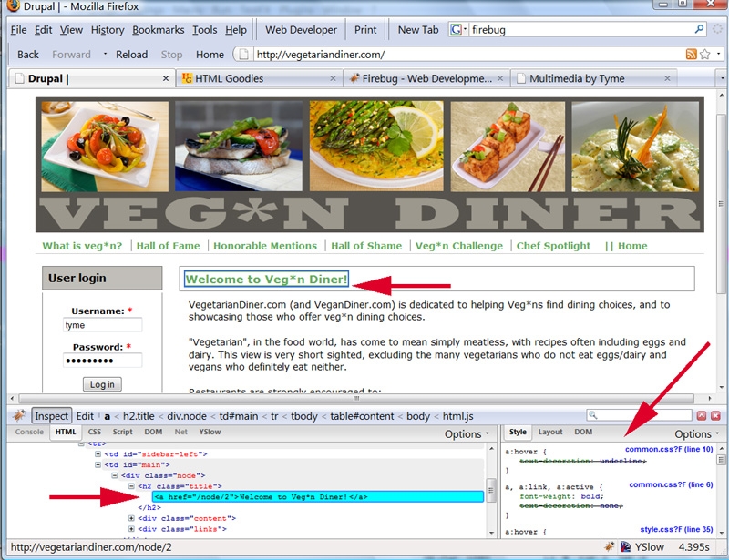Open YSlow from the status bar

click(650, 547)
